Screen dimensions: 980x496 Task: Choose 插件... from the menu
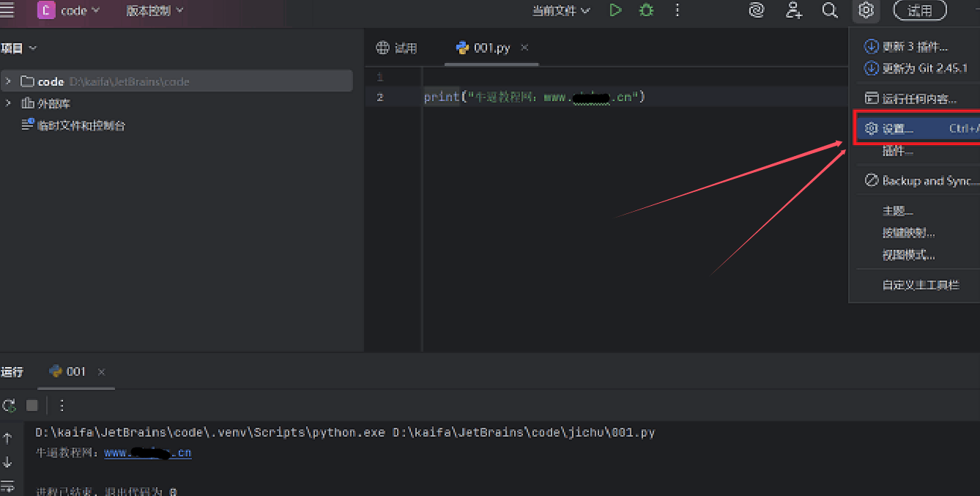point(897,151)
